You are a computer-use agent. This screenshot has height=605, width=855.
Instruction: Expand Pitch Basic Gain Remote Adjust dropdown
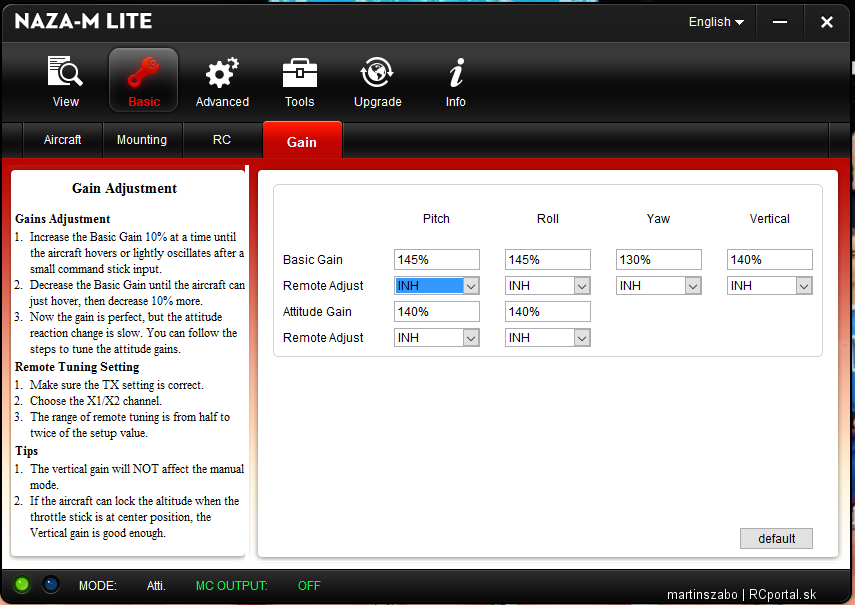[471, 286]
